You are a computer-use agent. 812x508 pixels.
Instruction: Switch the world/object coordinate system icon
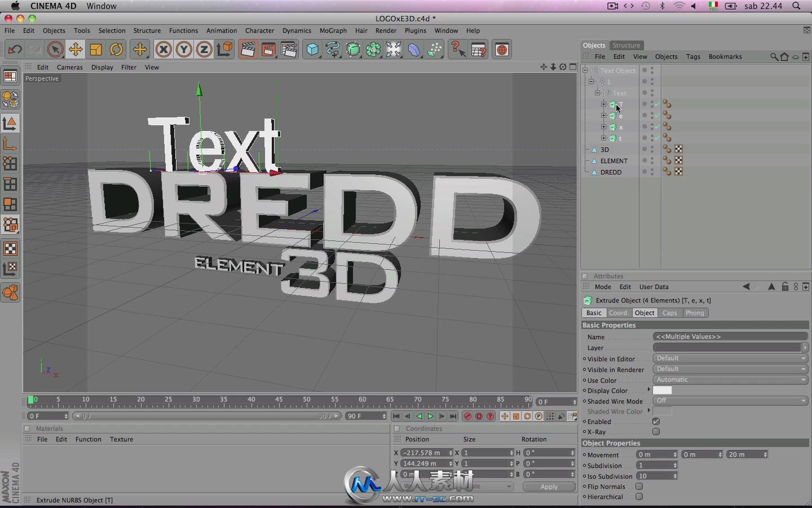coord(224,50)
